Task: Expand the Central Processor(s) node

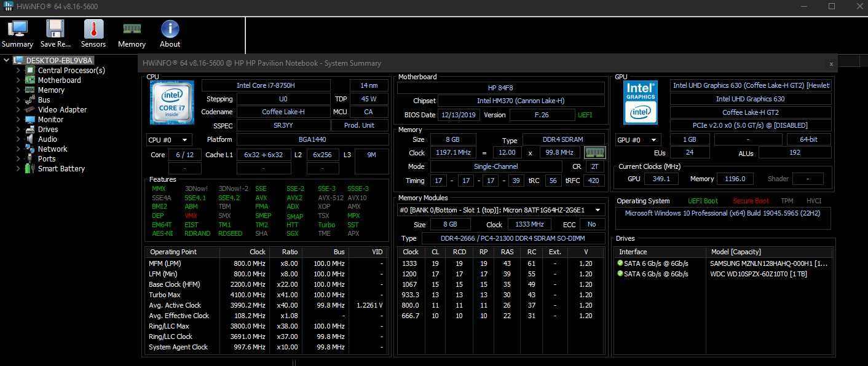Action: 18,70
